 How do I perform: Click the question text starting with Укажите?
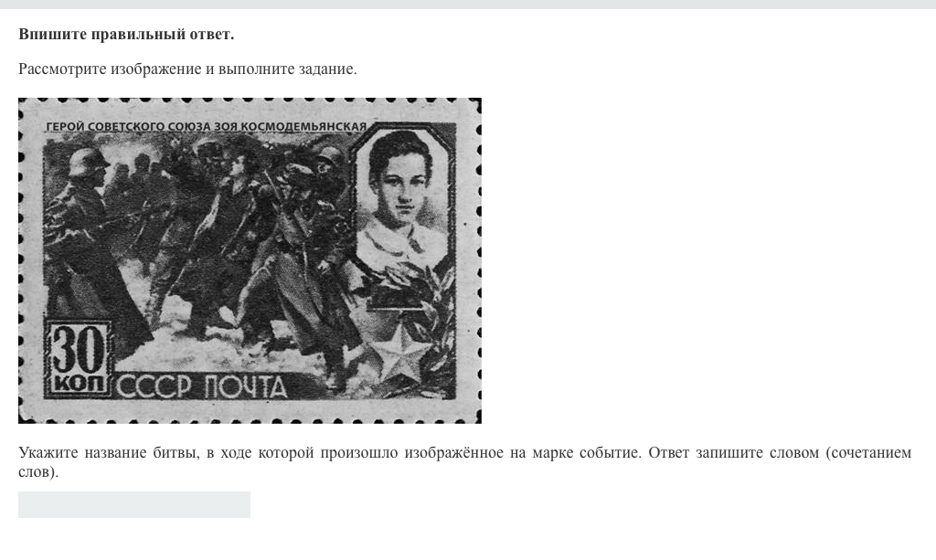click(464, 462)
